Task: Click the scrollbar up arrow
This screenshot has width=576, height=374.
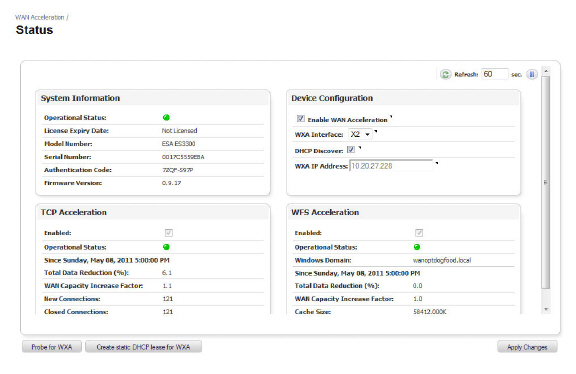Action: (546, 71)
